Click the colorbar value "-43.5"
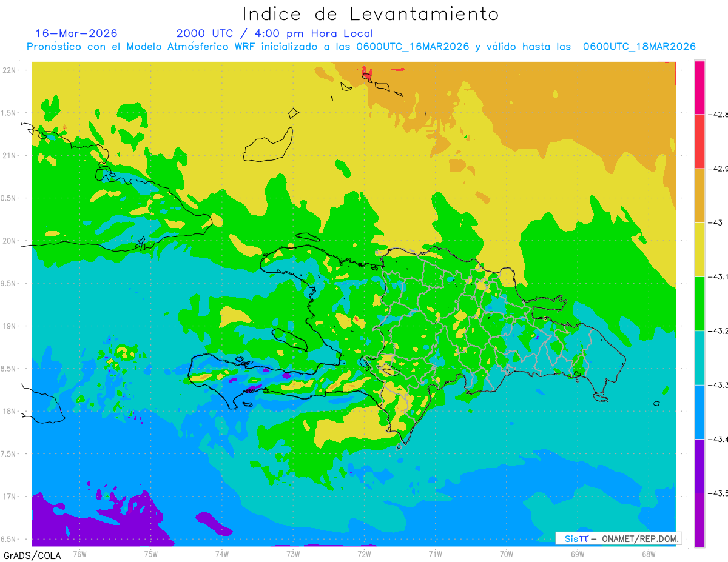The width and height of the screenshot is (728, 562). click(x=720, y=493)
